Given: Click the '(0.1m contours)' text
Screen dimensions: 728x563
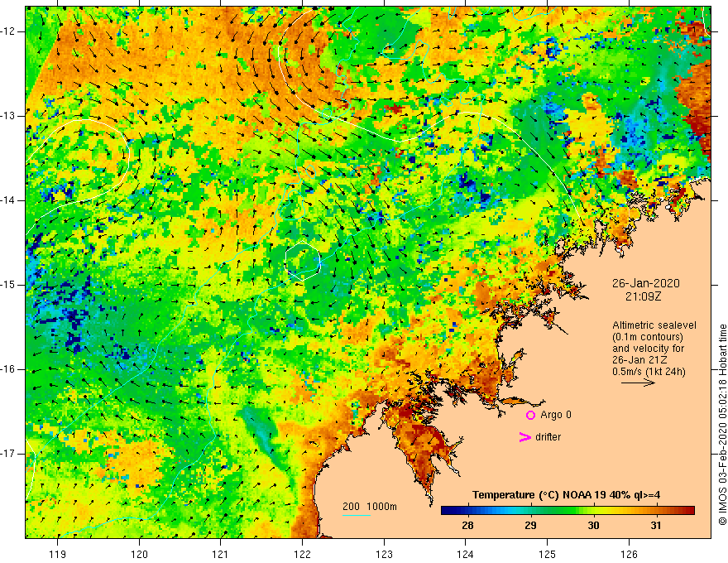Looking at the screenshot, I should pyautogui.click(x=648, y=337).
